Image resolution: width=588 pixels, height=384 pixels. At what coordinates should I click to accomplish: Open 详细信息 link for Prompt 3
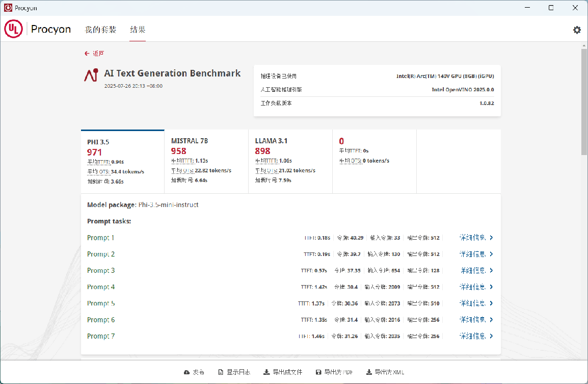click(x=472, y=271)
